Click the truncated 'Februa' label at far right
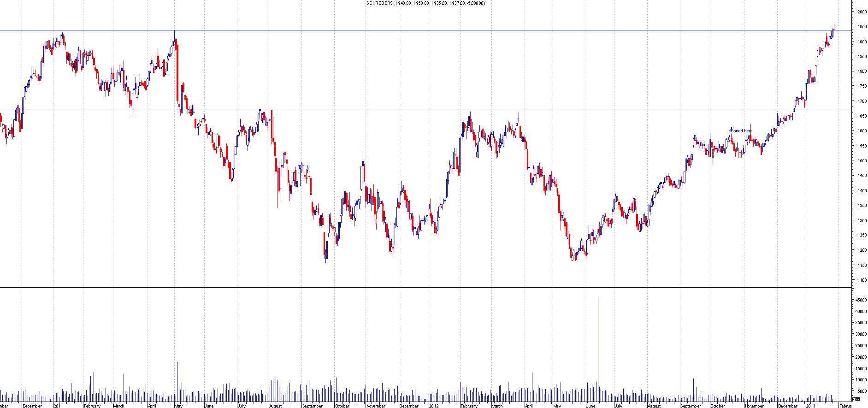This screenshot has height=408, width=868. pyautogui.click(x=844, y=406)
